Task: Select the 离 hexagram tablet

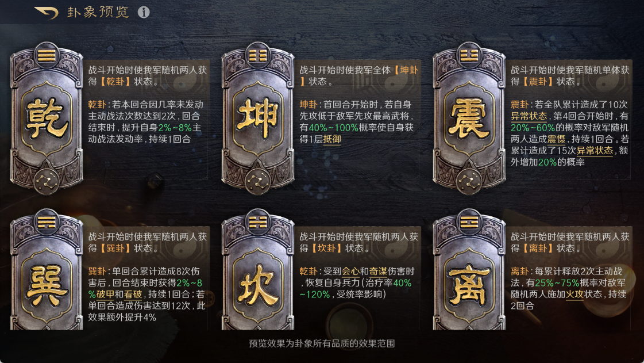Action: [469, 270]
